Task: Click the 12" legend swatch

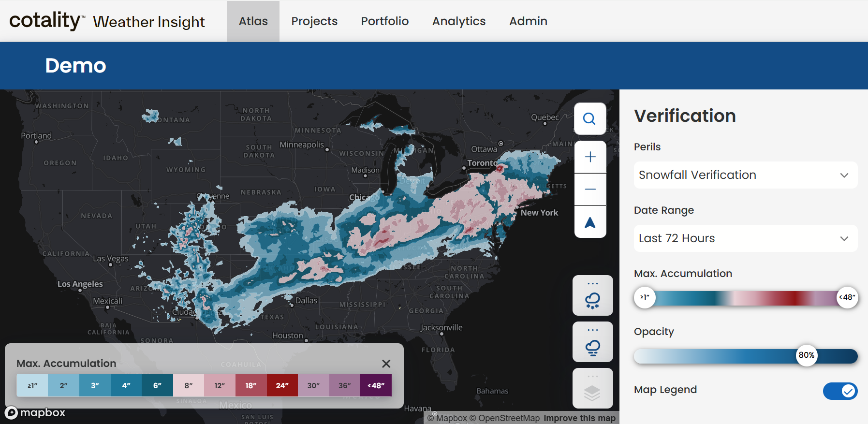Action: pyautogui.click(x=220, y=385)
